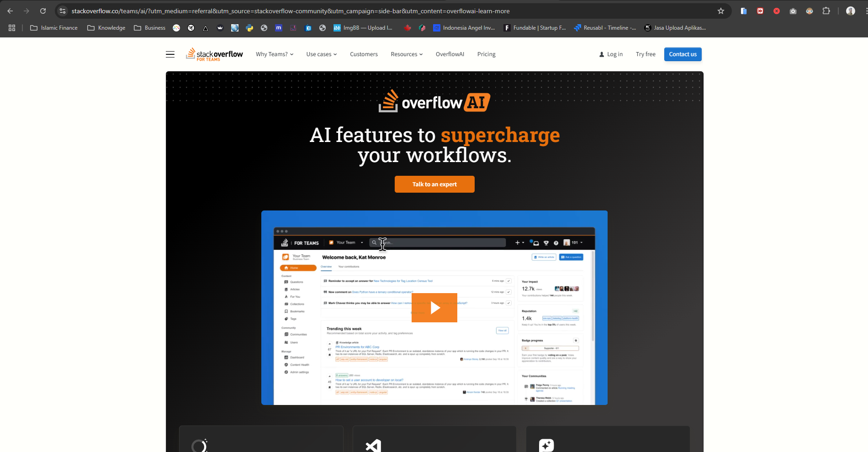Viewport: 868px width, 452px height.
Task: Reload the page with the refresh icon
Action: point(43,11)
